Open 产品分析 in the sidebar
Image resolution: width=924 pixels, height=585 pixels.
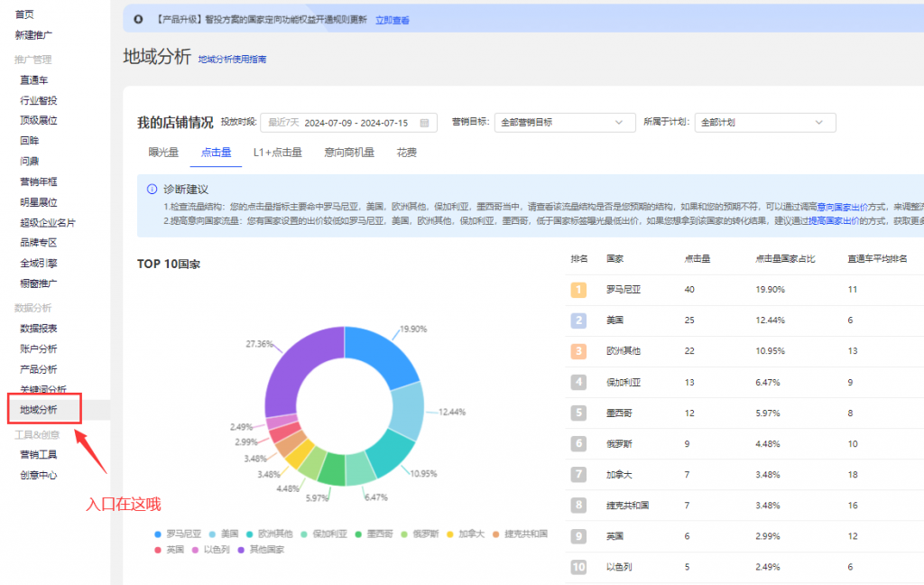pos(38,370)
